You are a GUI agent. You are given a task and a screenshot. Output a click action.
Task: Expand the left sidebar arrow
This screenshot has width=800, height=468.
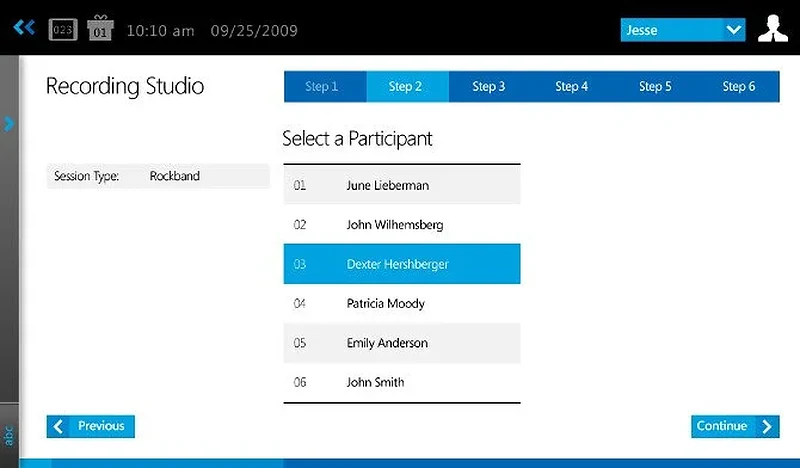[9, 124]
